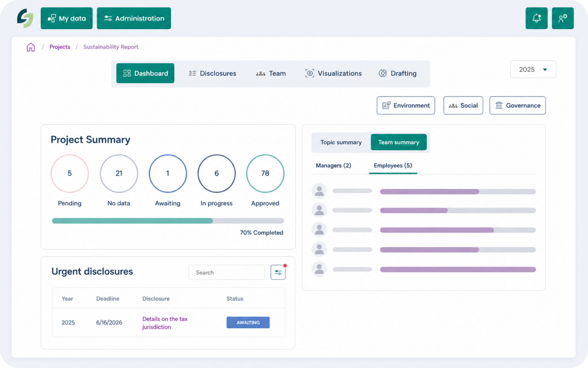Click the Deadline column header
Viewport: 588px width, 368px height.
108,299
